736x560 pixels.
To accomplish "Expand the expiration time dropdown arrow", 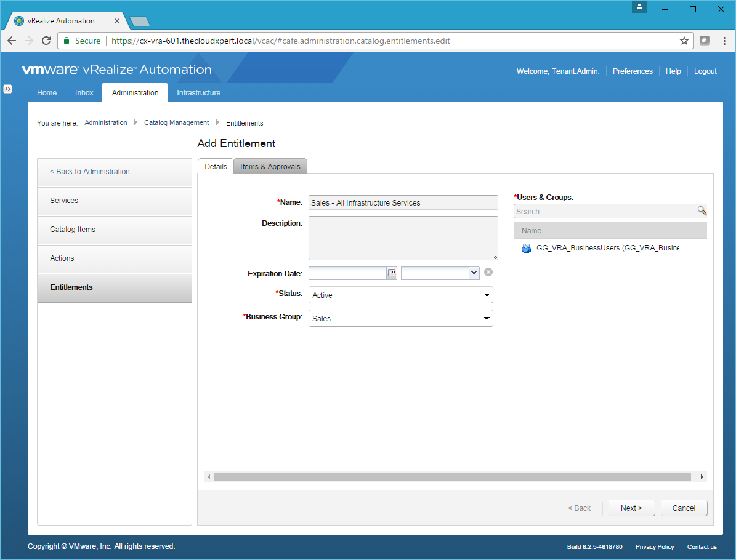I will [473, 273].
